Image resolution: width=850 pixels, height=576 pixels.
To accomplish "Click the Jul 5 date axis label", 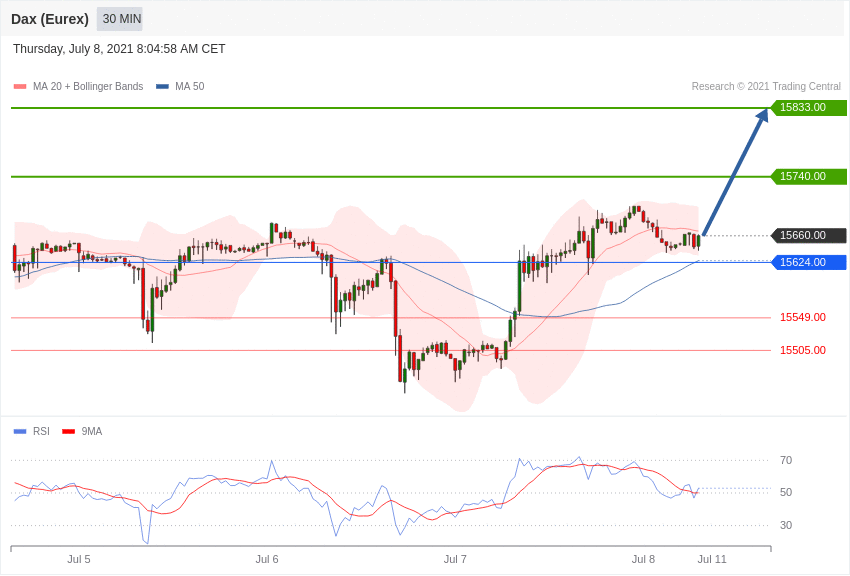I will click(x=79, y=559).
